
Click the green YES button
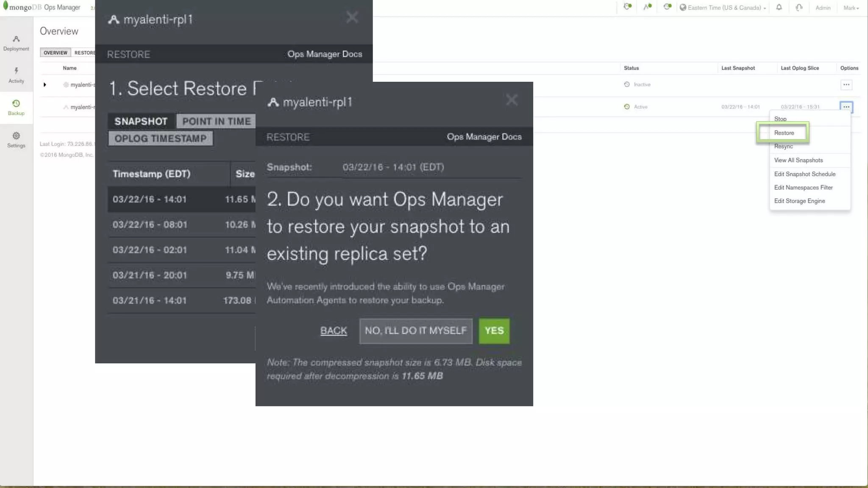pyautogui.click(x=494, y=330)
